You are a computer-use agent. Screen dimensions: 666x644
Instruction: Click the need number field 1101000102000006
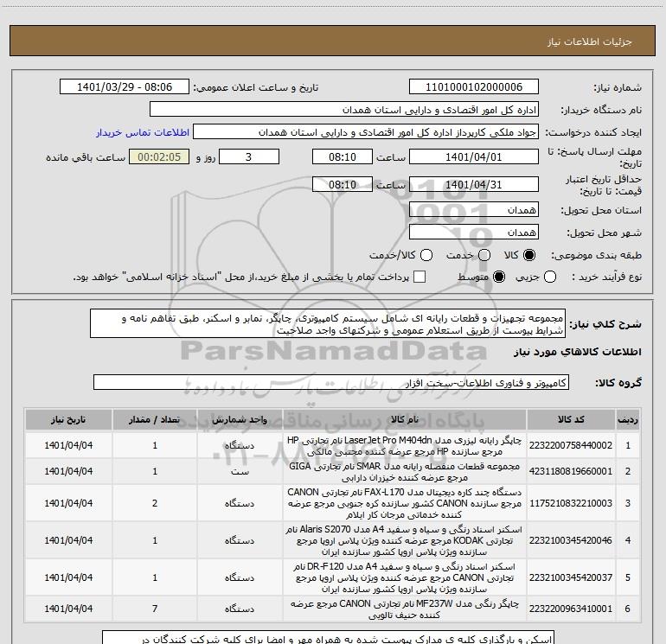point(474,87)
